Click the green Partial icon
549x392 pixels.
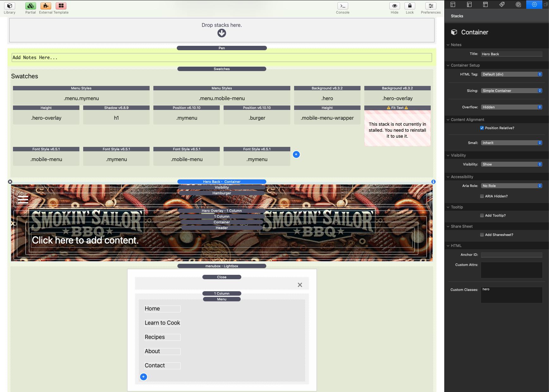click(30, 6)
